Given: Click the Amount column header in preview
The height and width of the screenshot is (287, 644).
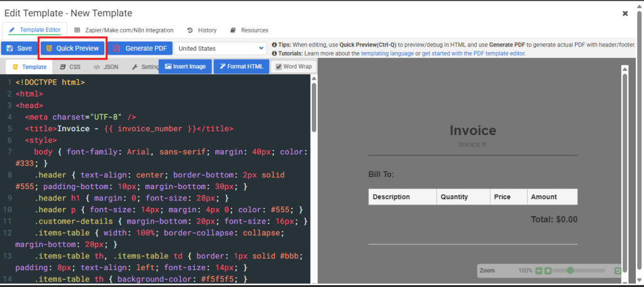Looking at the screenshot, I should (x=552, y=197).
